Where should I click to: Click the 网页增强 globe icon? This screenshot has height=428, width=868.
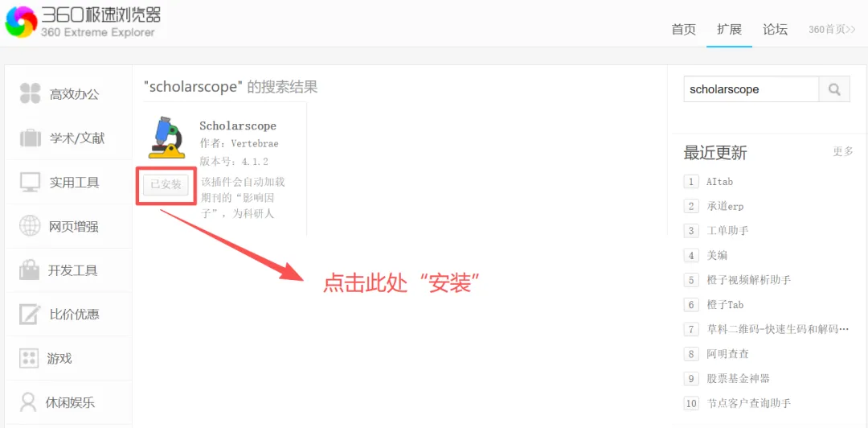click(x=30, y=226)
